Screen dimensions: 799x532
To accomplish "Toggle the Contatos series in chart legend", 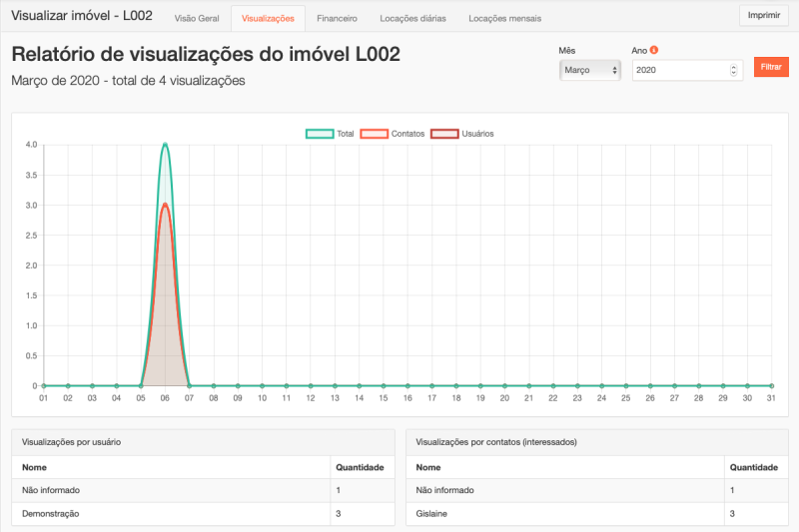I will point(374,133).
